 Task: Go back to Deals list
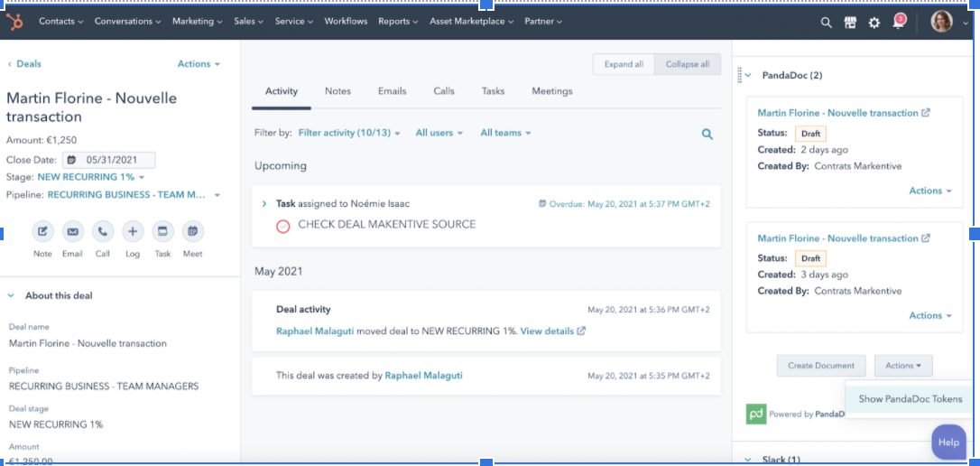pos(23,64)
